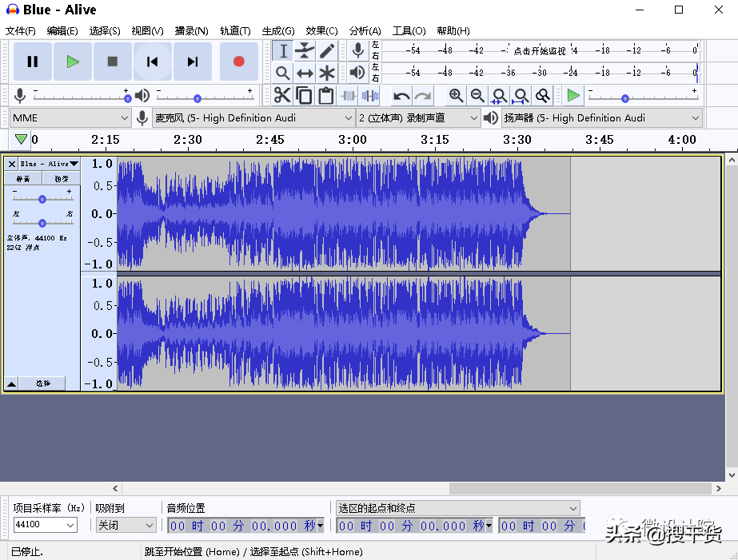This screenshot has width=738, height=560.
Task: Open the speaker playback device dropdown
Action: [601, 118]
